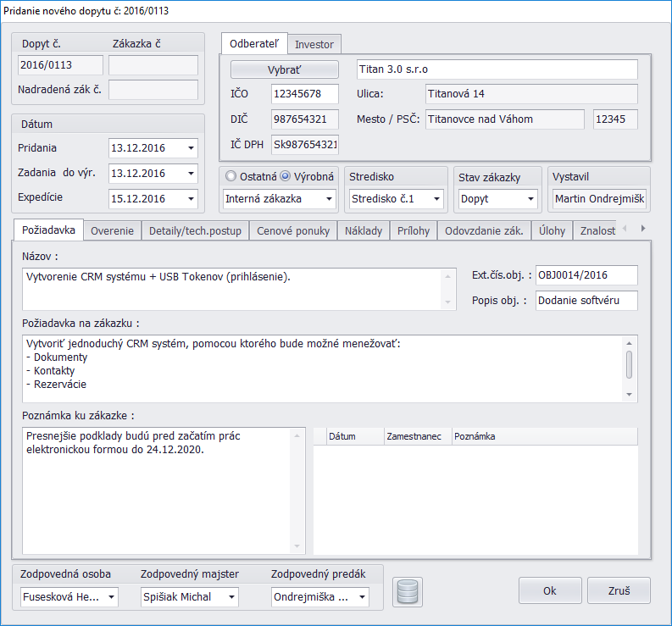
Task: Select the Ostatná radio button
Action: pyautogui.click(x=230, y=176)
